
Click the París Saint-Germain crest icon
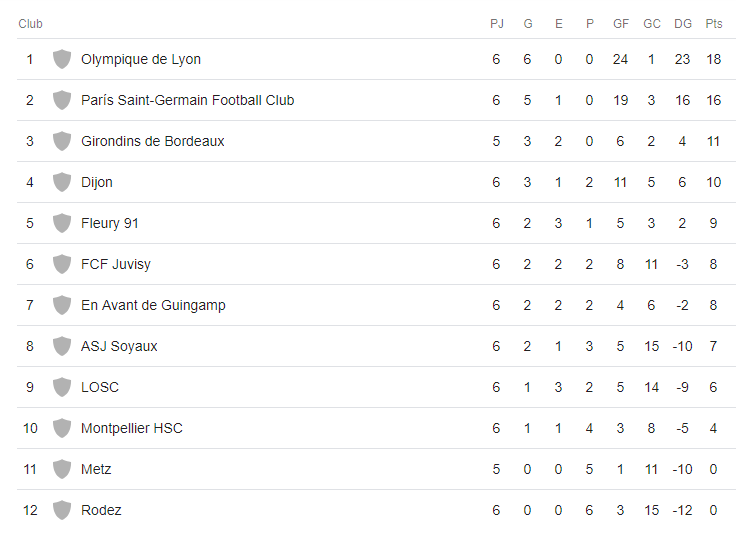pos(62,100)
